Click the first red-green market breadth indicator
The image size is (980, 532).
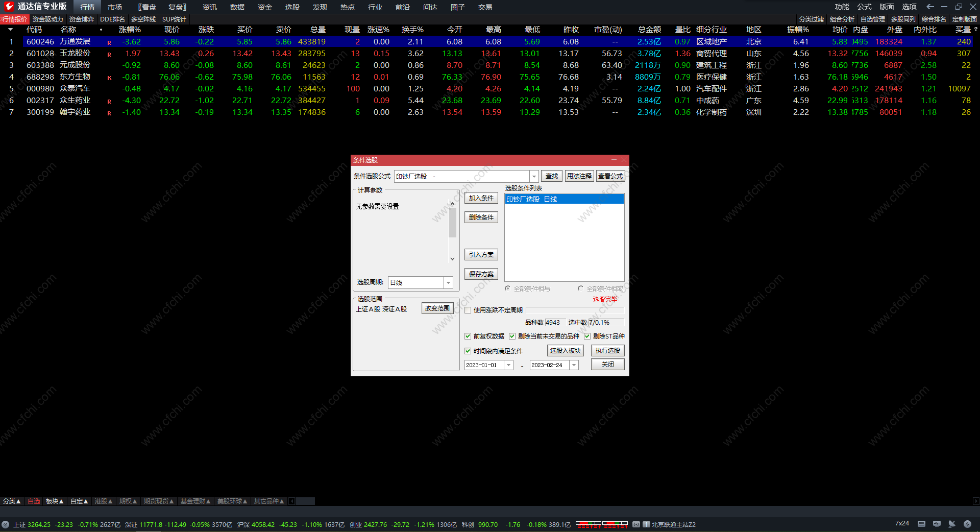pos(589,524)
